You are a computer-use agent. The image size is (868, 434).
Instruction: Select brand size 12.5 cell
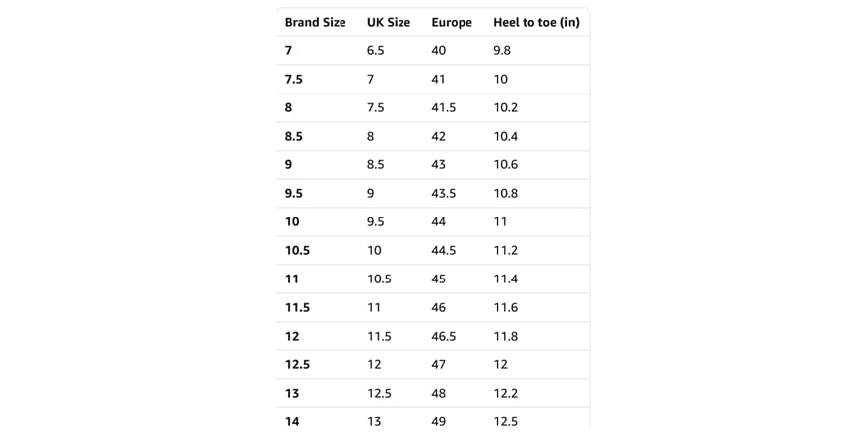click(x=297, y=365)
